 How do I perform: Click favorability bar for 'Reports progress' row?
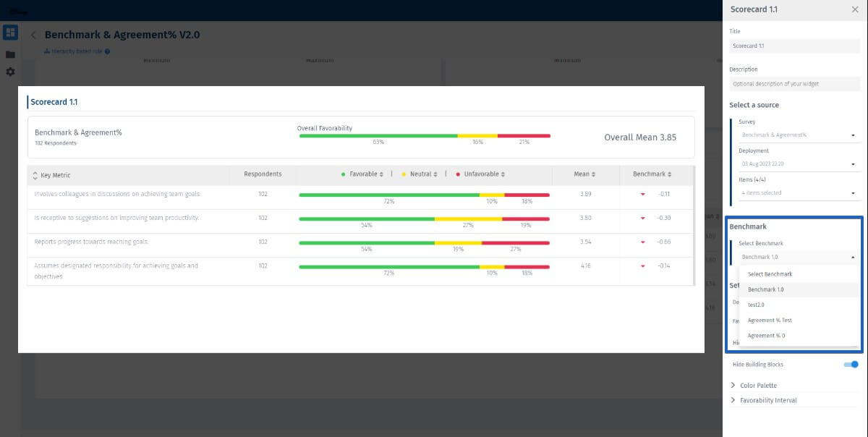pos(425,242)
